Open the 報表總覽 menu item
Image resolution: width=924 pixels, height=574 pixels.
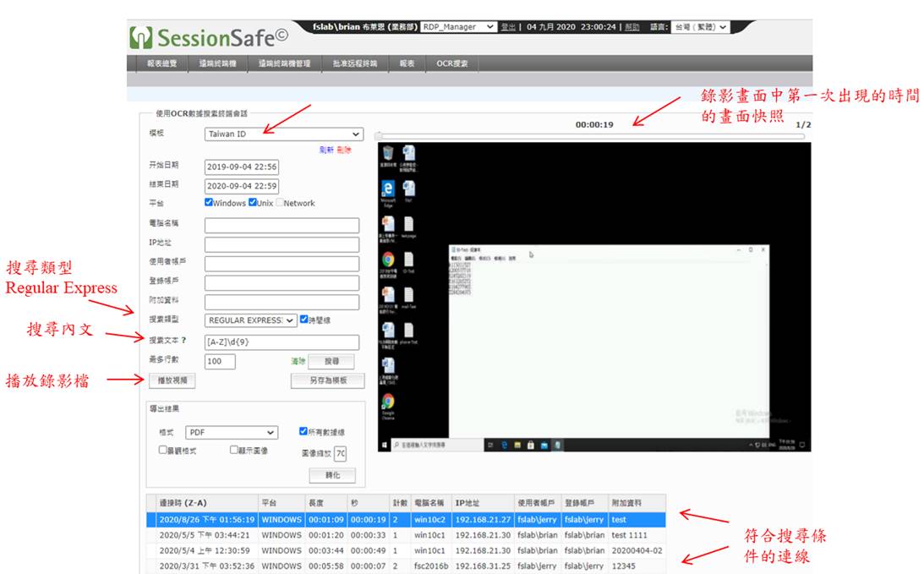point(161,63)
